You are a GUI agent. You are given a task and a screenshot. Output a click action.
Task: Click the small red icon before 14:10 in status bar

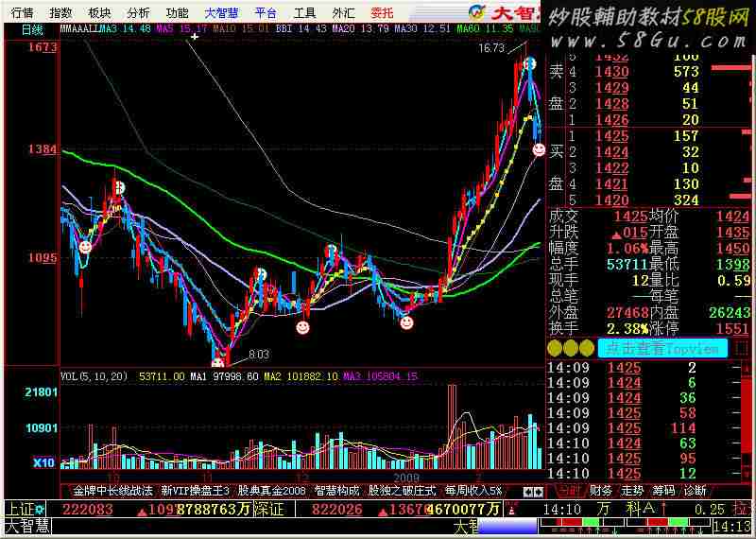coord(511,509)
